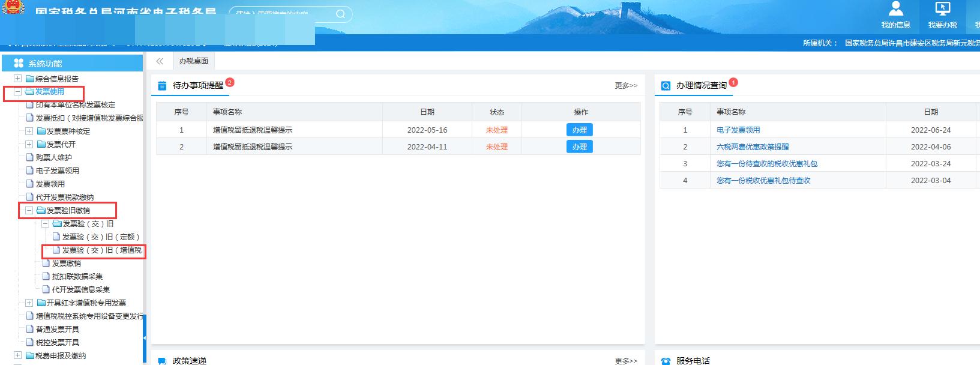Open 您有一份税收优惠礼包待查收 link
This screenshot has width=980, height=365.
[x=763, y=180]
